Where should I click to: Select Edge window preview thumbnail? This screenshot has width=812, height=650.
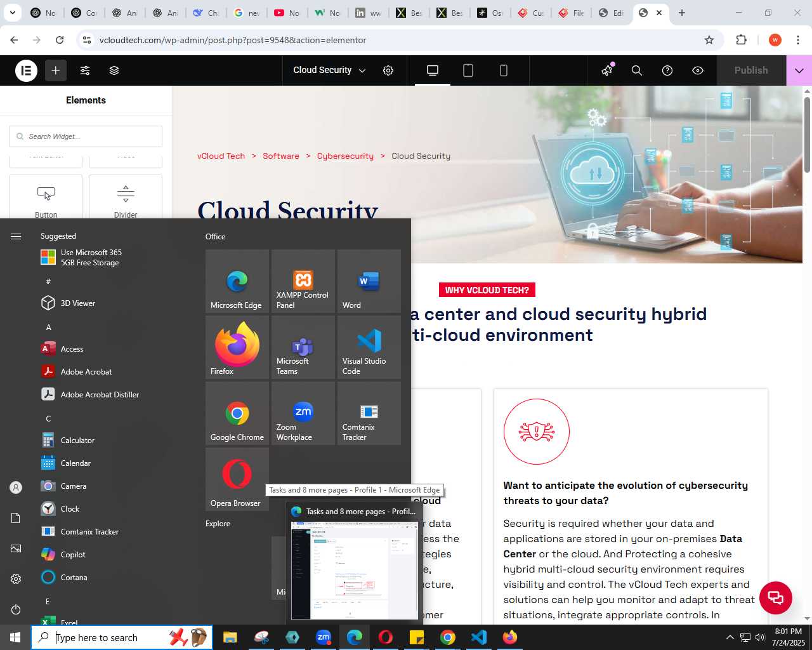click(355, 570)
